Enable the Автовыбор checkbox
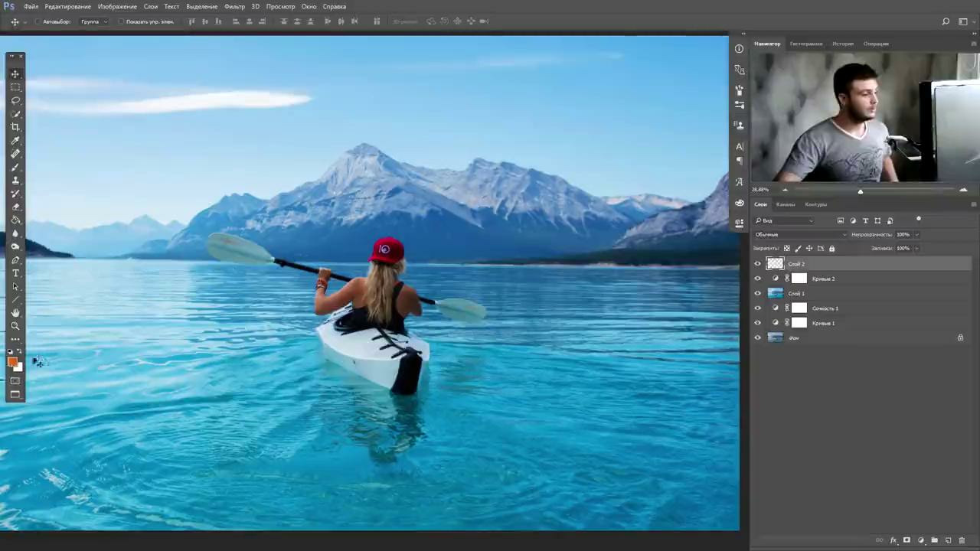 coord(38,21)
